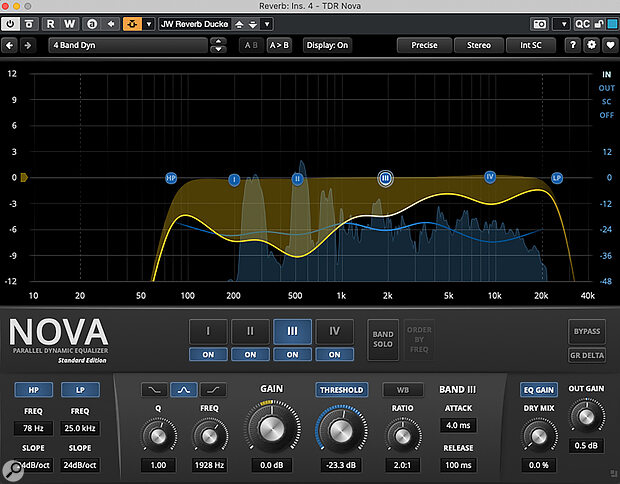Image resolution: width=620 pixels, height=484 pixels.
Task: Open preset management dropdown arrow
Action: (267, 24)
